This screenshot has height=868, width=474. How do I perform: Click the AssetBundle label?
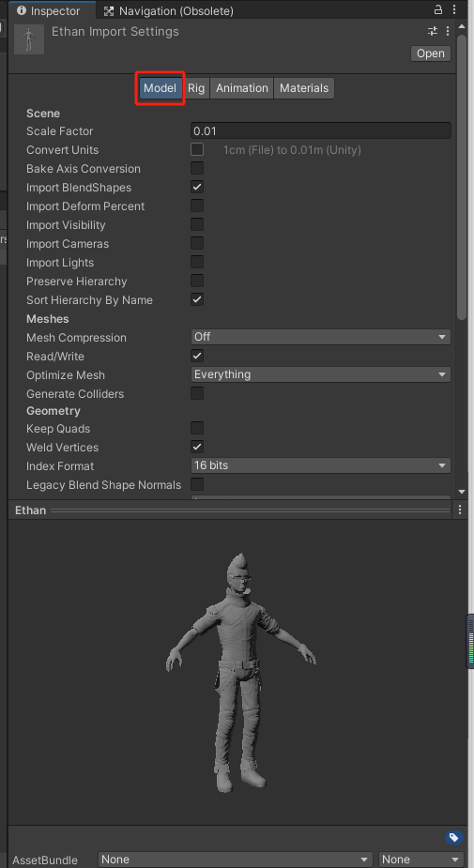pyautogui.click(x=45, y=860)
